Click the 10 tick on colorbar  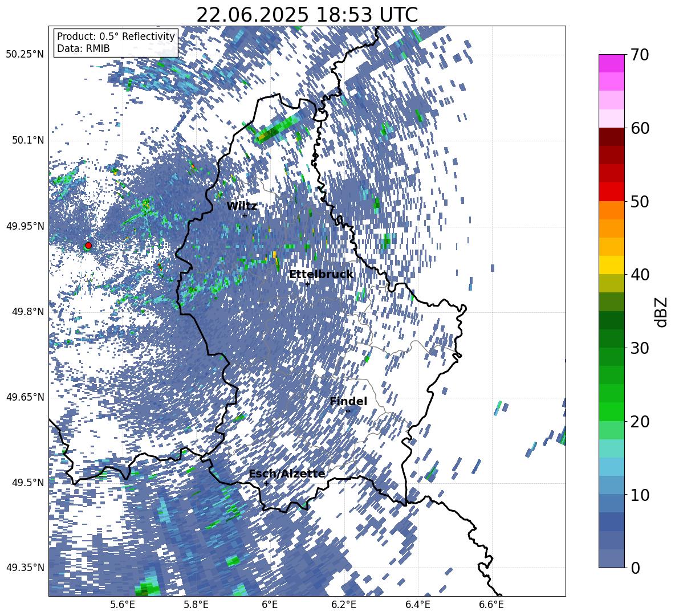tap(639, 495)
